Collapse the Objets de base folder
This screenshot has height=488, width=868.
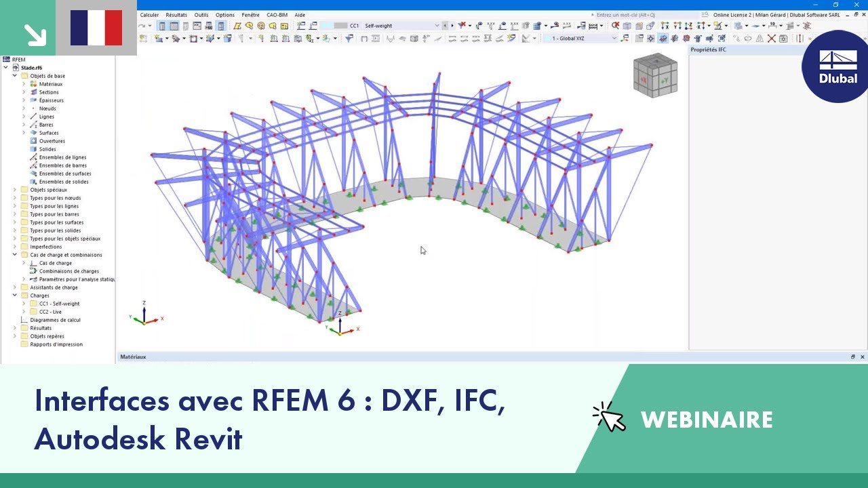point(15,76)
